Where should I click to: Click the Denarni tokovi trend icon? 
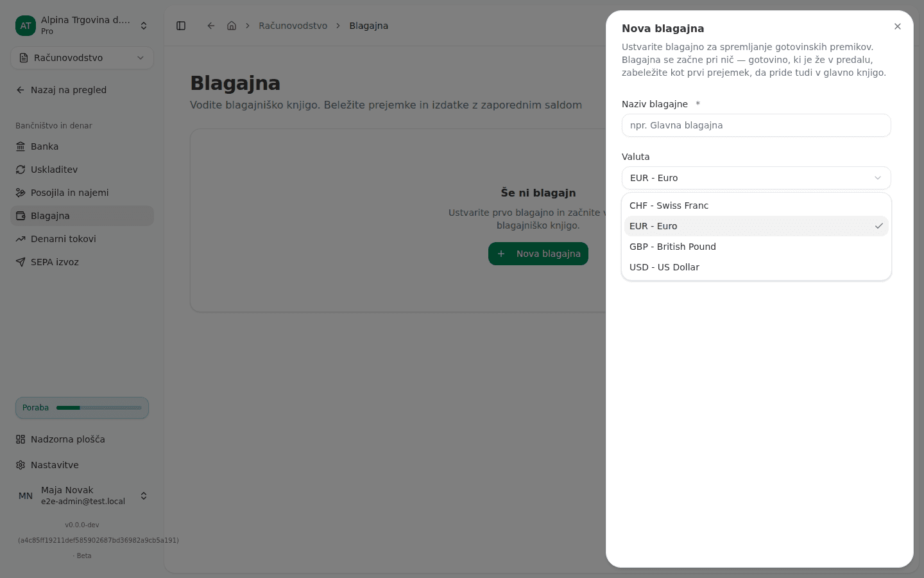[x=21, y=239]
